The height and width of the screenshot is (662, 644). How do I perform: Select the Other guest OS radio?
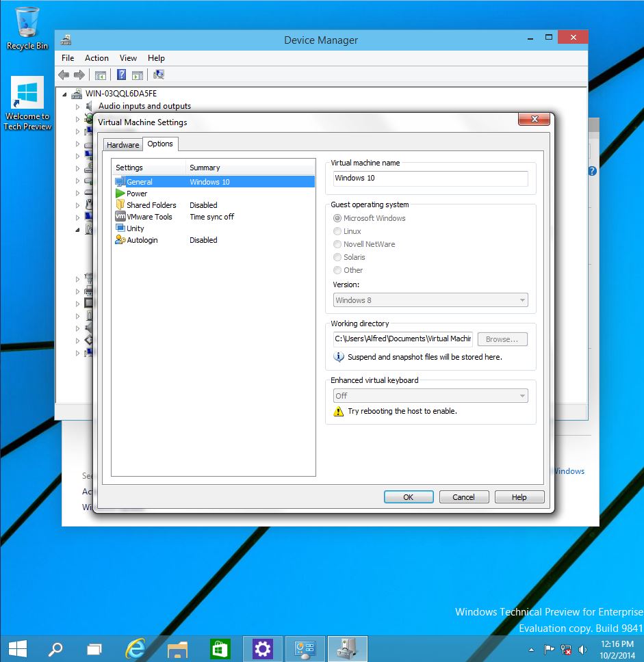point(337,270)
